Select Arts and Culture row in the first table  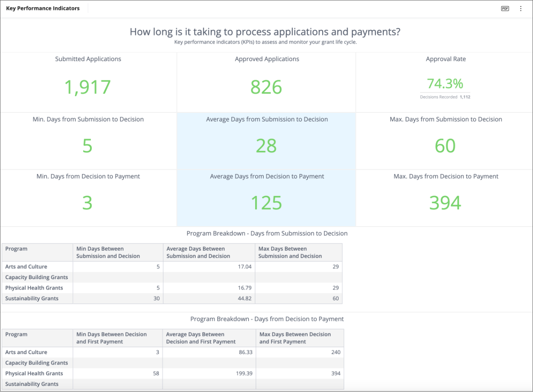click(26, 267)
